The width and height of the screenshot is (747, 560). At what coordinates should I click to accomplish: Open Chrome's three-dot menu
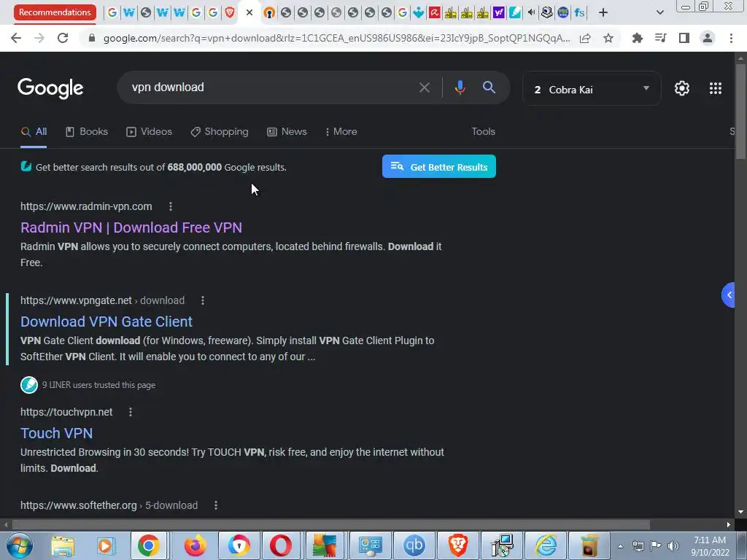(731, 38)
